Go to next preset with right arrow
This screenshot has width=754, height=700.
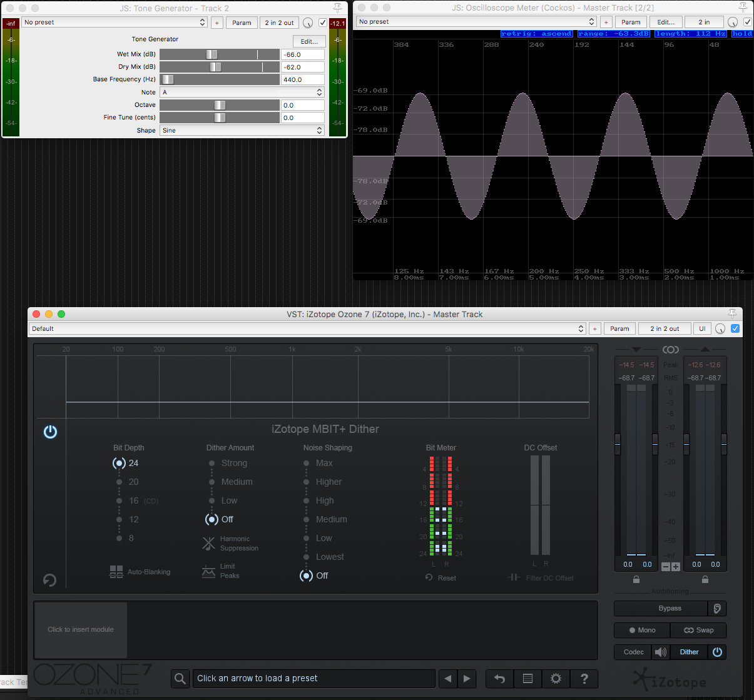point(467,679)
